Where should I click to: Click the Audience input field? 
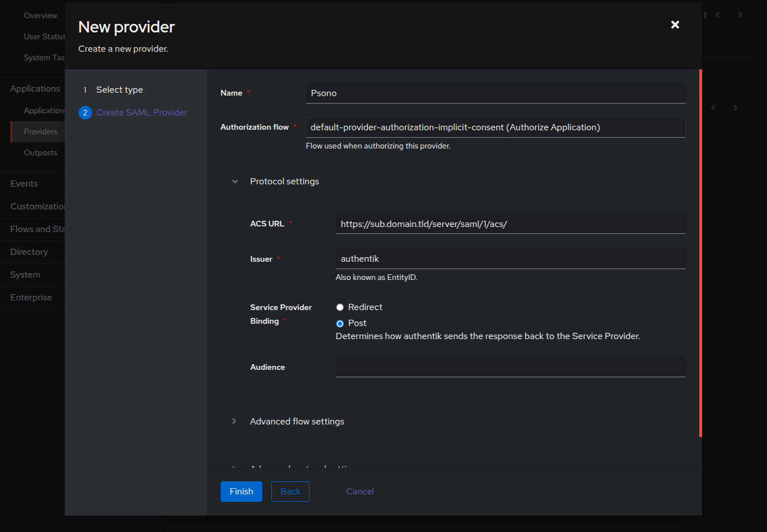pyautogui.click(x=510, y=367)
